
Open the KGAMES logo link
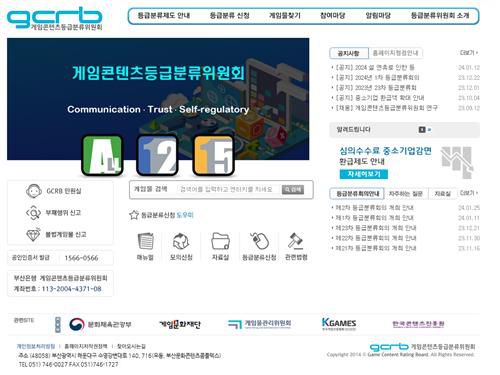(339, 324)
